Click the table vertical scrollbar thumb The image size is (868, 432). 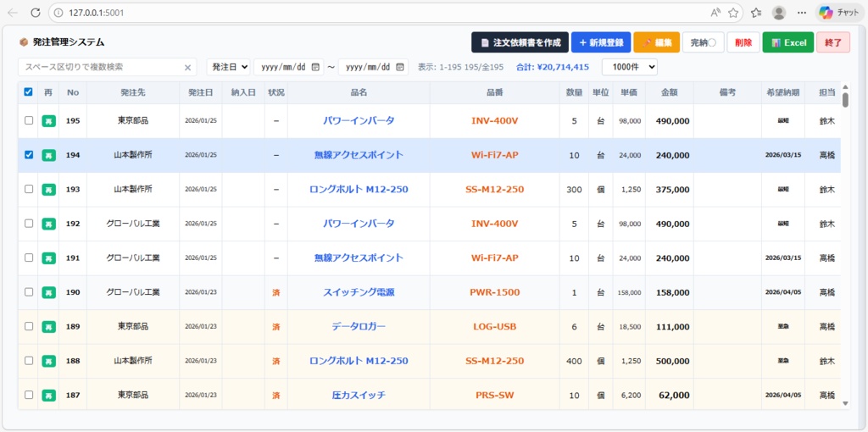tap(845, 100)
